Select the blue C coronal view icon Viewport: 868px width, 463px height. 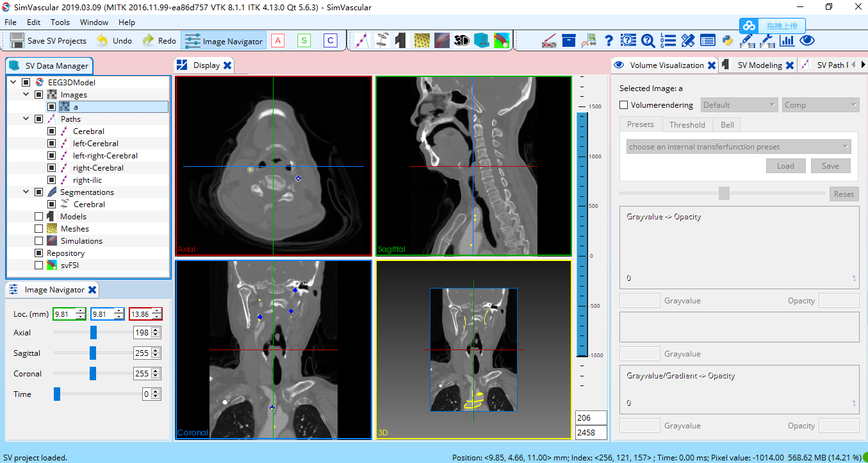click(330, 40)
